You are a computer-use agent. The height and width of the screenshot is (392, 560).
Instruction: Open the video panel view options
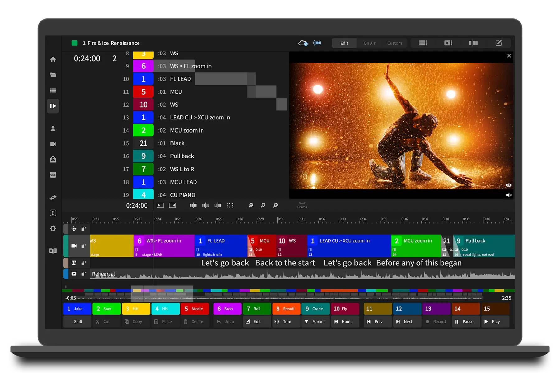click(448, 43)
